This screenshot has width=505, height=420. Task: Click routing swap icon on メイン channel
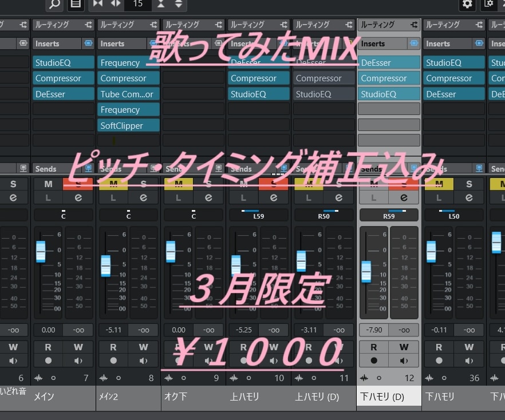[88, 25]
